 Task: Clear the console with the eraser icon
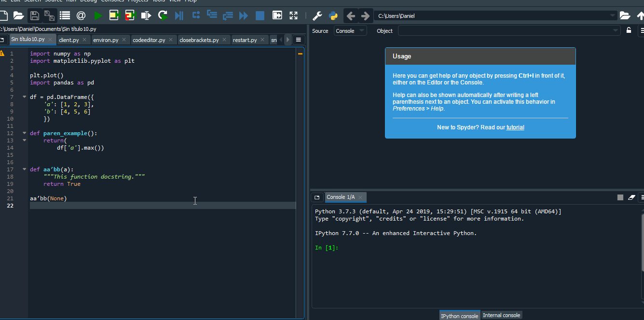coord(632,197)
